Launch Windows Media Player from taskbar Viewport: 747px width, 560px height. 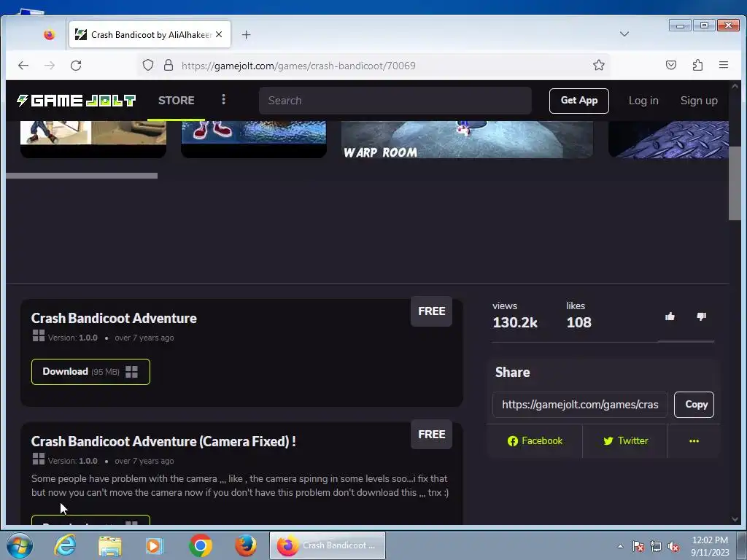[155, 545]
